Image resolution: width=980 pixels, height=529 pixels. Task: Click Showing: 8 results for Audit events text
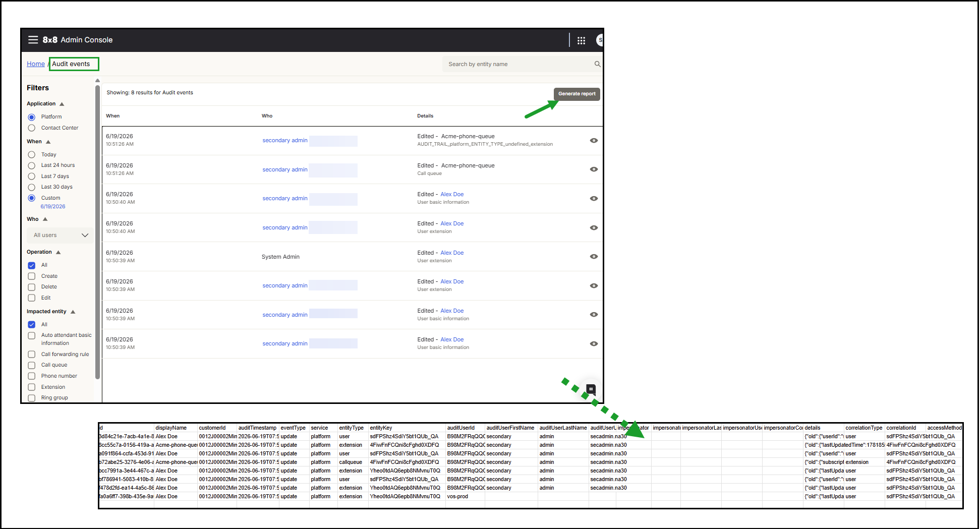pos(150,93)
